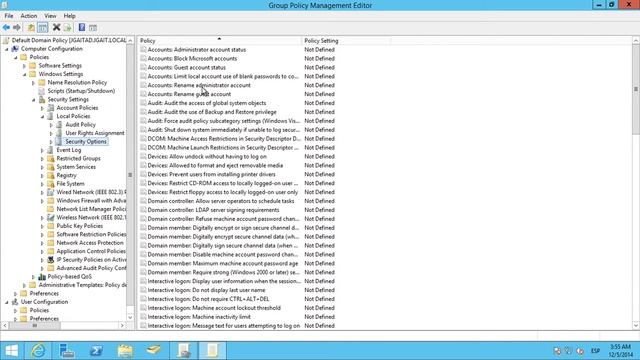Image resolution: width=640 pixels, height=360 pixels.
Task: Select 'Devices: Prevent users from installing printer drivers'
Action: (x=211, y=174)
